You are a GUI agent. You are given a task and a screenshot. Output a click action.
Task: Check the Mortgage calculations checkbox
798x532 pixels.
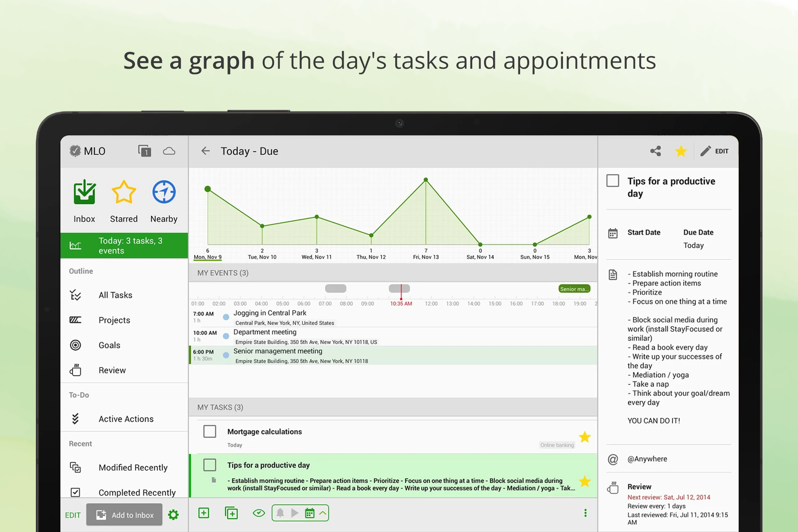[x=209, y=431]
